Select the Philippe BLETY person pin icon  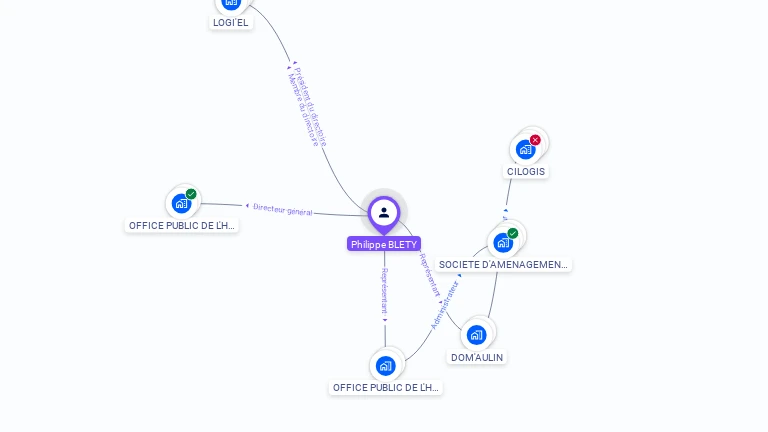[384, 213]
